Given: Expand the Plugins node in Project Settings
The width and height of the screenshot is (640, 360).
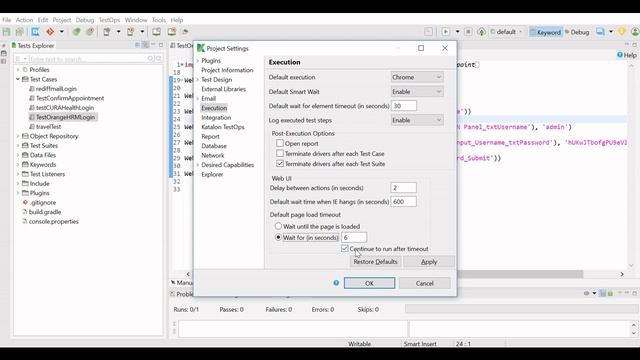Looking at the screenshot, I should click(x=198, y=61).
